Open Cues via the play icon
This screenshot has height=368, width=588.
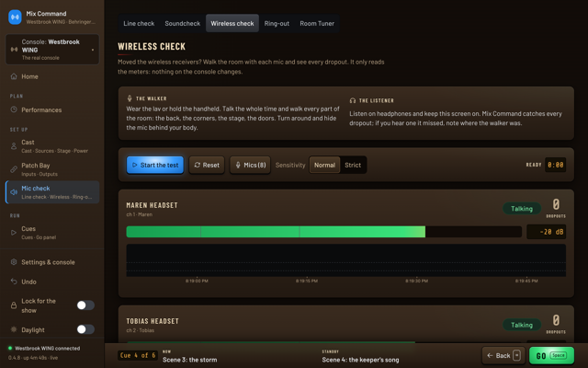pyautogui.click(x=14, y=233)
